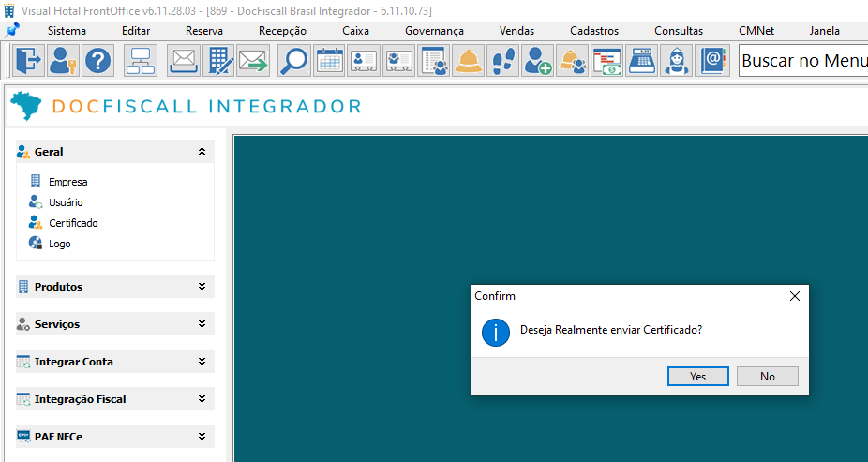868x462 pixels.
Task: Confirm with Yes in the dialog
Action: click(x=698, y=376)
